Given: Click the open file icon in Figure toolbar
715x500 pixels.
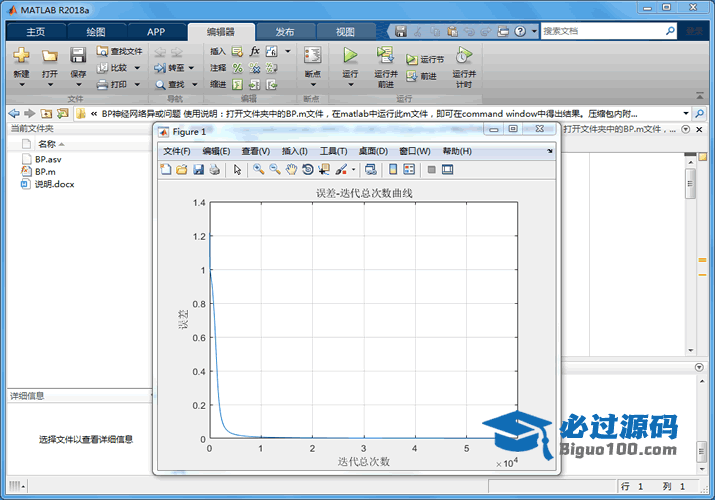Looking at the screenshot, I should tap(181, 170).
